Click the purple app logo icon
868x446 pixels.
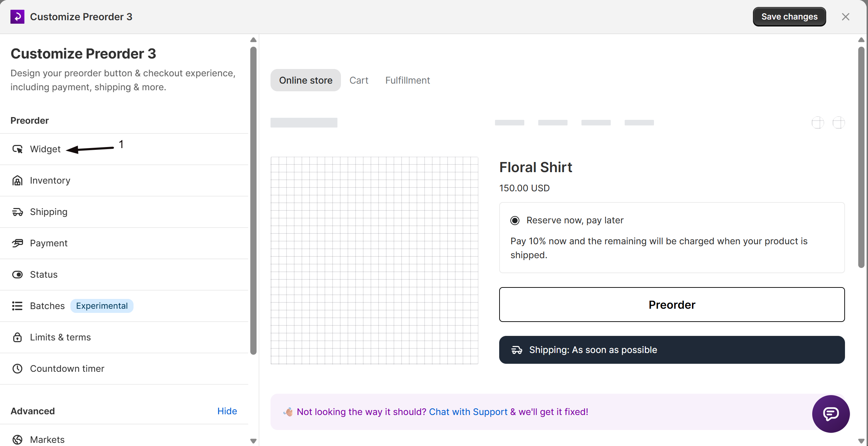[x=17, y=17]
